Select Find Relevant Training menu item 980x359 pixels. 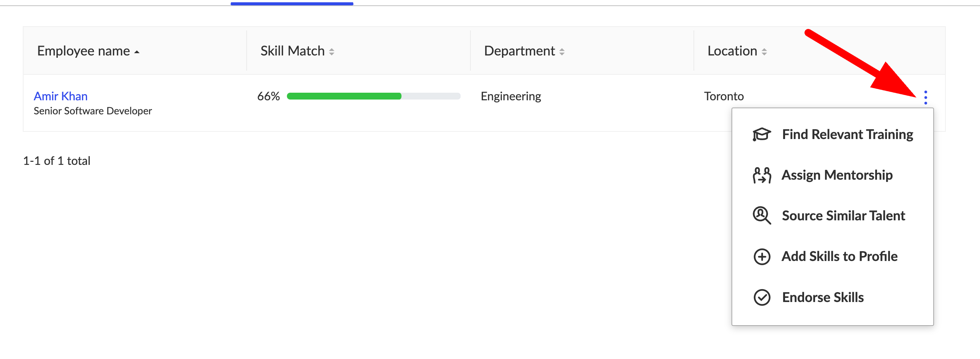pyautogui.click(x=847, y=134)
